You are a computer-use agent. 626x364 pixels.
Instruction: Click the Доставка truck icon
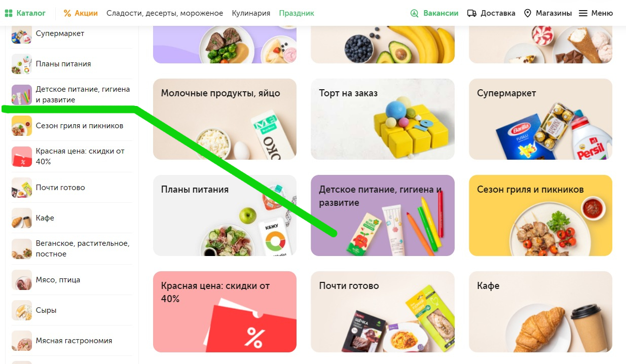[472, 13]
